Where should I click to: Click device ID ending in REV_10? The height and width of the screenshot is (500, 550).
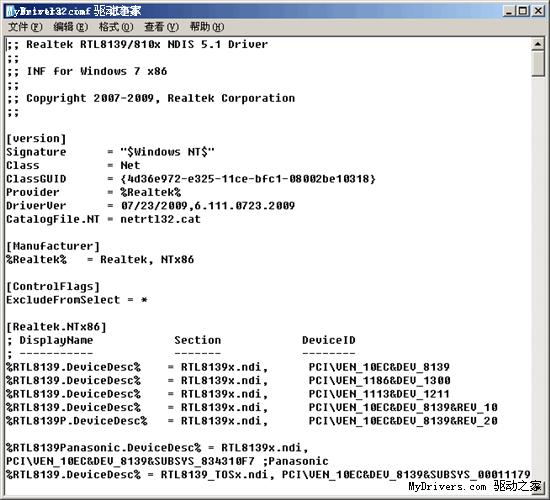click(403, 407)
